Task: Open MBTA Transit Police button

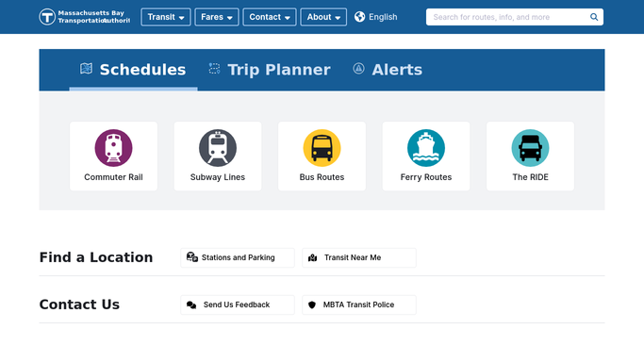Action: tap(359, 304)
